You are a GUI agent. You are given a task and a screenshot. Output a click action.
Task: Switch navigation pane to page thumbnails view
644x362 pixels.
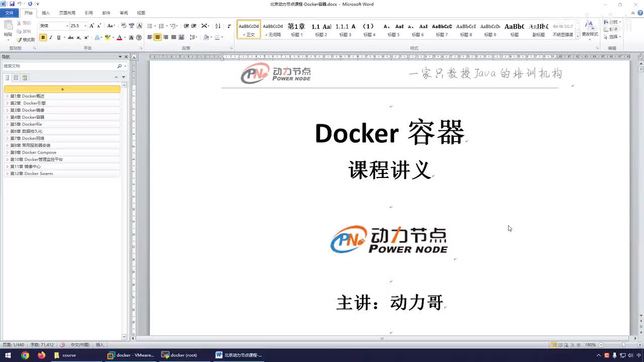[x=16, y=77]
